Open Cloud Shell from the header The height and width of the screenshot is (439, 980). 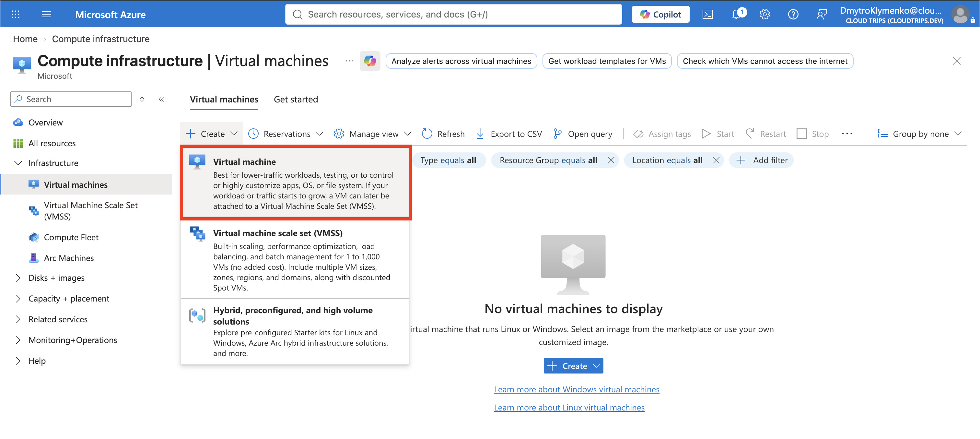pyautogui.click(x=707, y=15)
